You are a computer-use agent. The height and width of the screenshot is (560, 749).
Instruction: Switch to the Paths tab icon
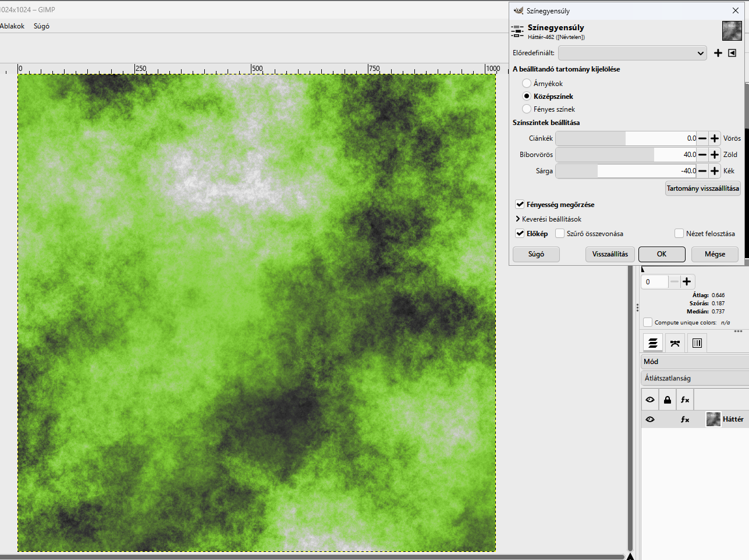click(675, 343)
